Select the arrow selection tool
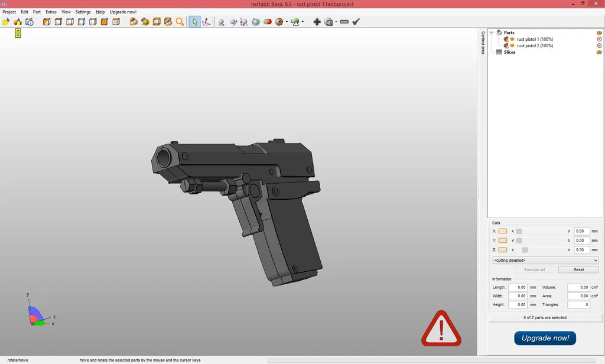Viewport: 605px width, 364px height. click(x=195, y=21)
